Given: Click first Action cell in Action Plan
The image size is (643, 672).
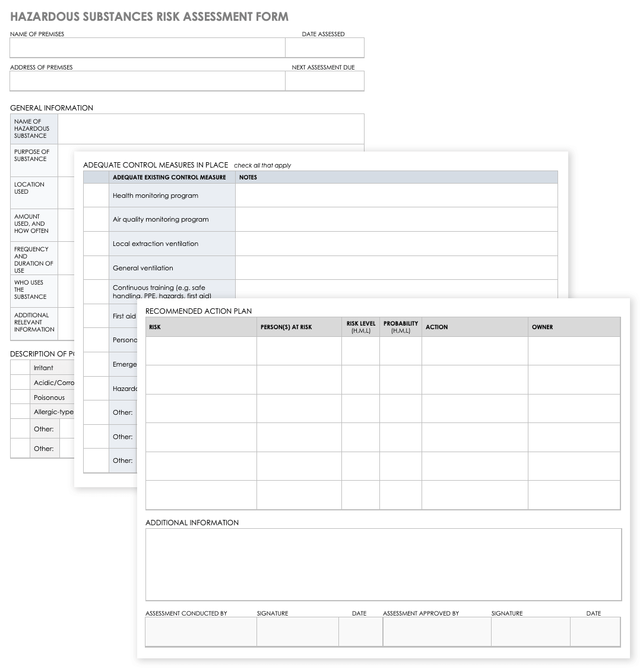Looking at the screenshot, I should pyautogui.click(x=474, y=351).
